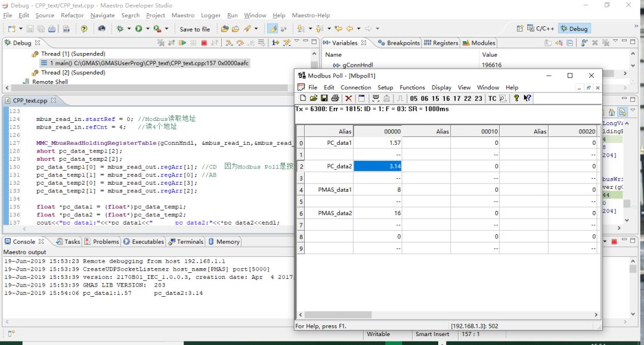Open the Debug view menu triangle
The height and width of the screenshot is (345, 644).
296,42
